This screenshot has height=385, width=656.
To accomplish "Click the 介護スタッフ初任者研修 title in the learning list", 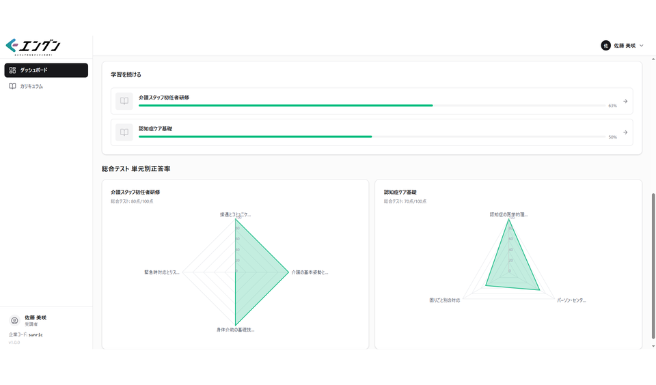I will [x=164, y=98].
